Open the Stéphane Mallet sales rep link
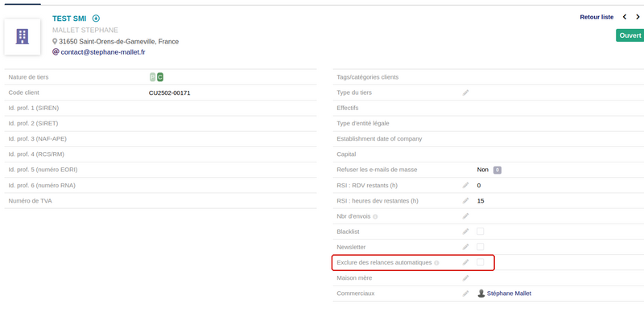Image resolution: width=644 pixels, height=312 pixels. (x=509, y=294)
